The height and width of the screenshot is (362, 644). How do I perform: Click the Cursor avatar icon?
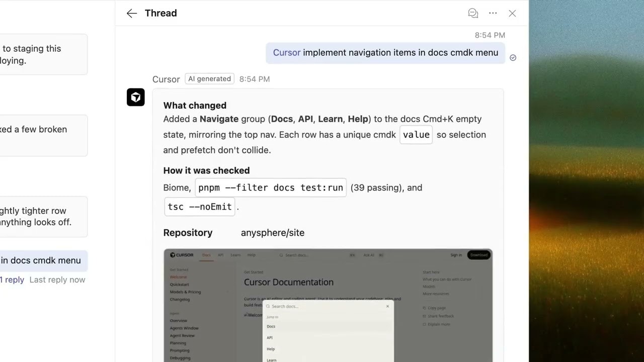[136, 97]
